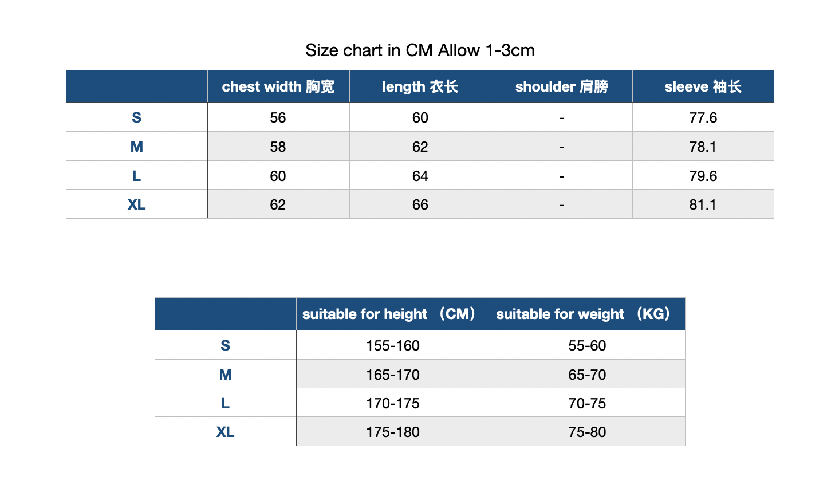Select the sleeve 袖长 header cell
835x504 pixels.
[x=703, y=86]
